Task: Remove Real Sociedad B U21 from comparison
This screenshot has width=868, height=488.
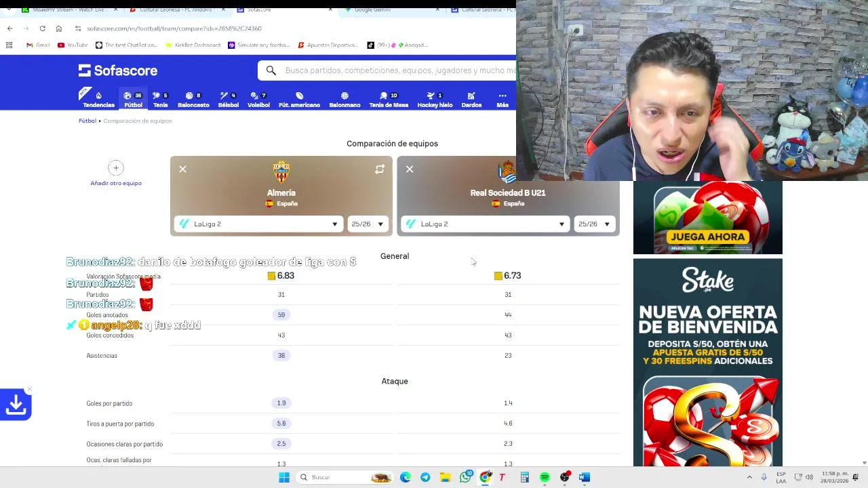Action: point(410,169)
